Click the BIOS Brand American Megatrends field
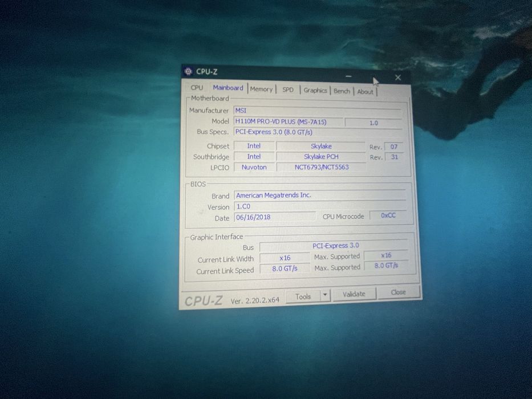The image size is (532, 399). [320, 195]
